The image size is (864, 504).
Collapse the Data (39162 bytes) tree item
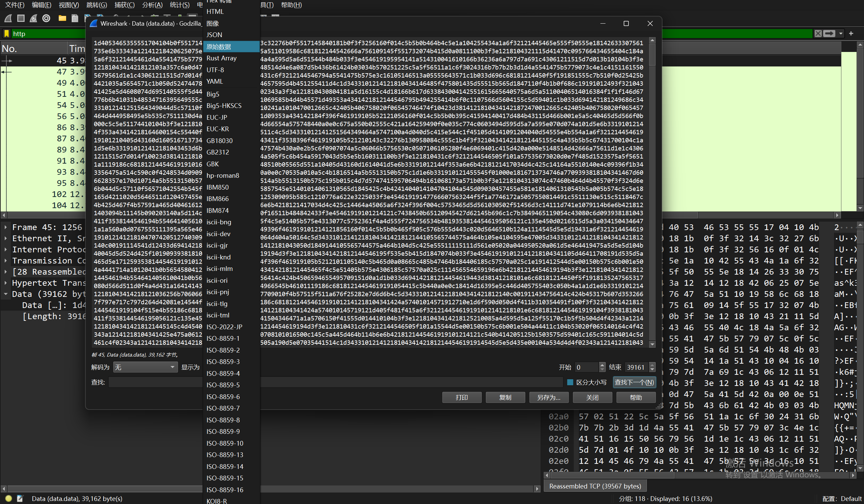(6, 294)
